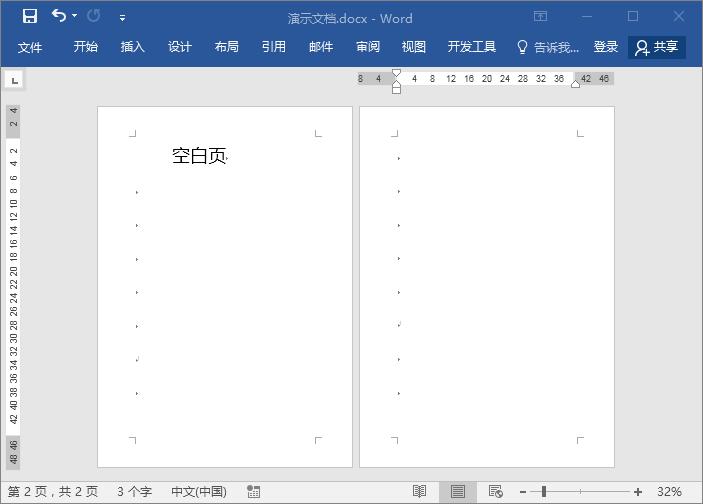Viewport: 703px width, 504px height.
Task: Save the document with the floppy icon
Action: (x=30, y=17)
